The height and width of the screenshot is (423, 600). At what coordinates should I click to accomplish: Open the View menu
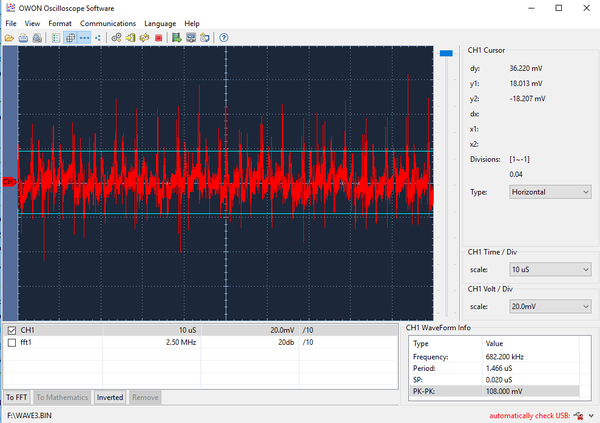[33, 23]
